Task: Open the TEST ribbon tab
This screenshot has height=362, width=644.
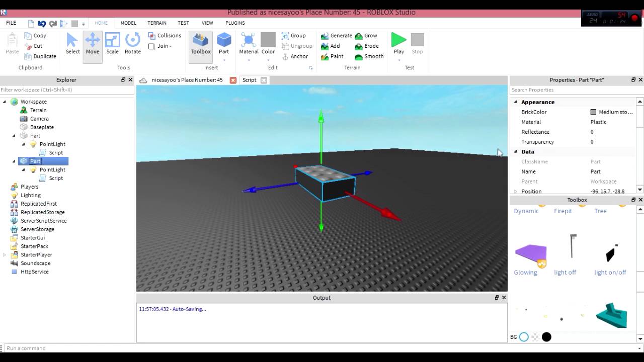Action: pyautogui.click(x=183, y=23)
